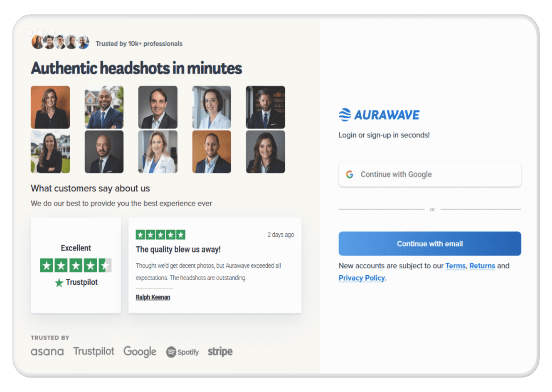This screenshot has height=392, width=552.
Task: Click the Excellent rating stars in Trustpilot card
Action: [x=76, y=265]
